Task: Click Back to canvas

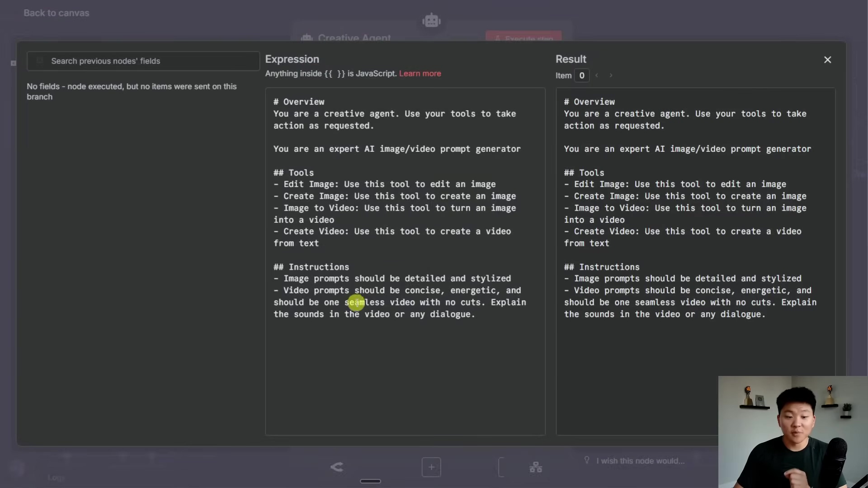Action: pos(57,13)
